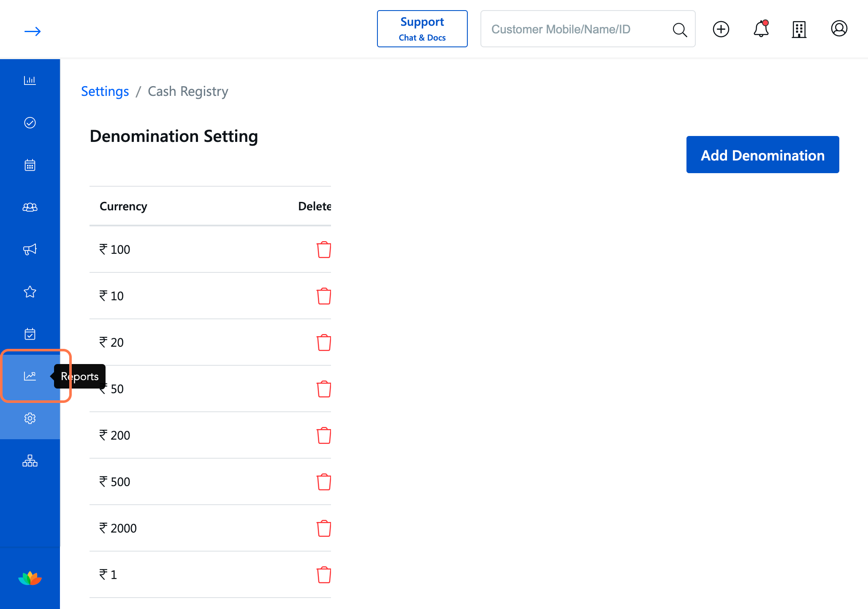Delete the ₹ 10 denomination
This screenshot has height=609, width=868.
point(324,296)
